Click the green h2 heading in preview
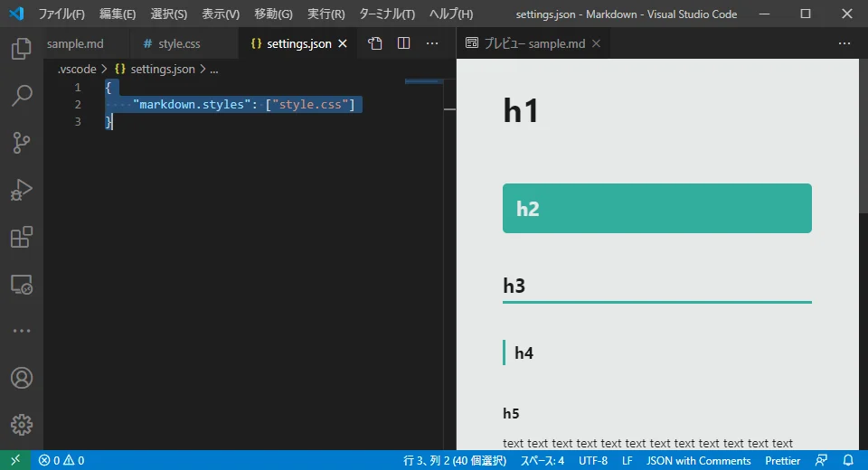868x470 pixels. 657,208
